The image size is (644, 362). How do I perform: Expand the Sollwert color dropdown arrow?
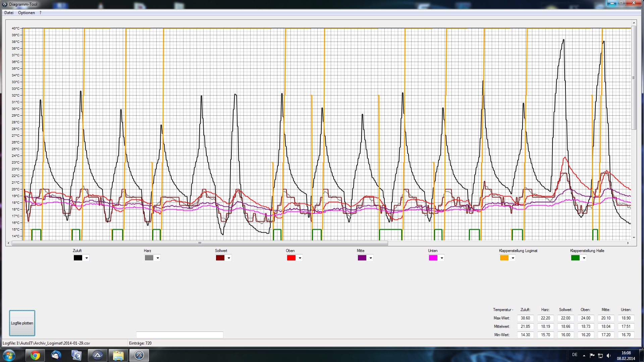(229, 258)
